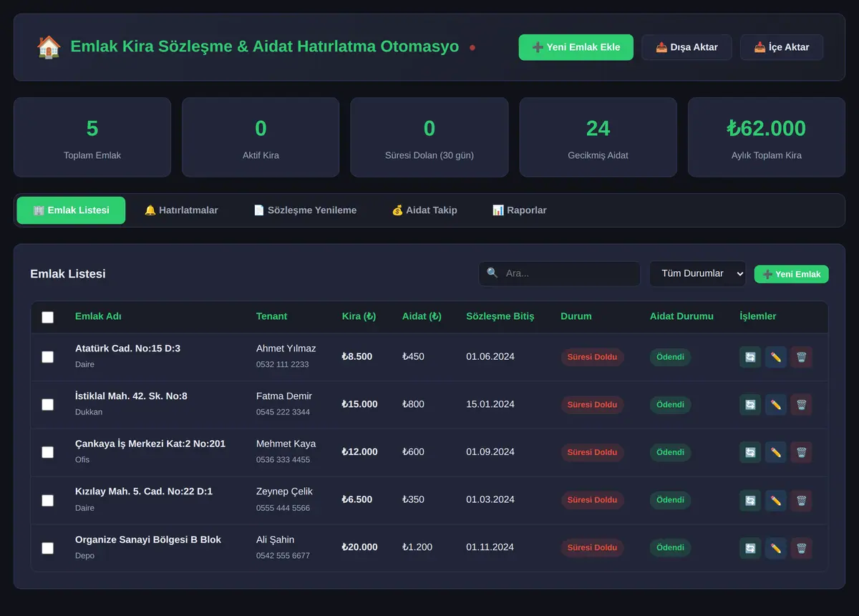Select the contract end date 15.01.2024
This screenshot has width=859, height=616.
[490, 404]
